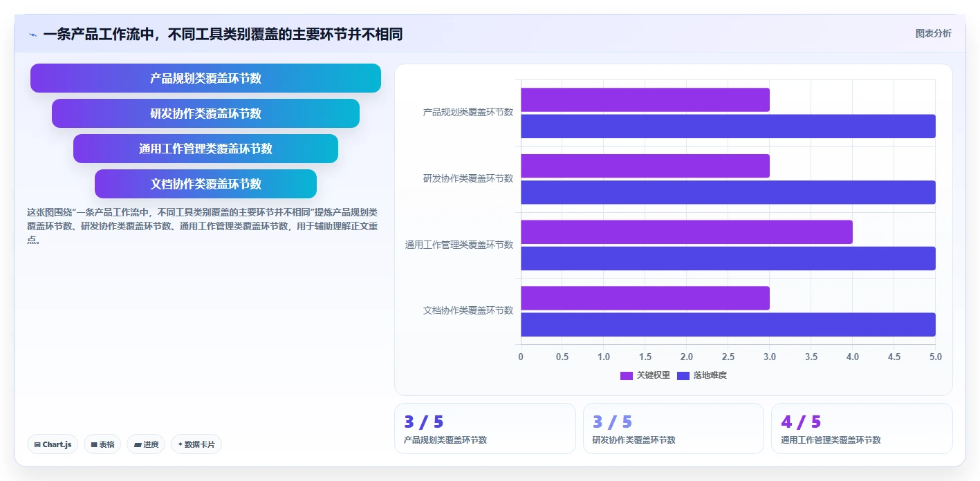Click the x-axis tick value 2.5
Viewport: 980px width, 481px height.
pos(728,357)
